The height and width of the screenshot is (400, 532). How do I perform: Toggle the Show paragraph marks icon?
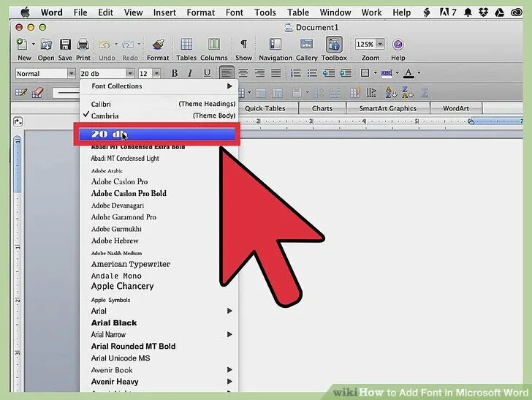pyautogui.click(x=243, y=44)
